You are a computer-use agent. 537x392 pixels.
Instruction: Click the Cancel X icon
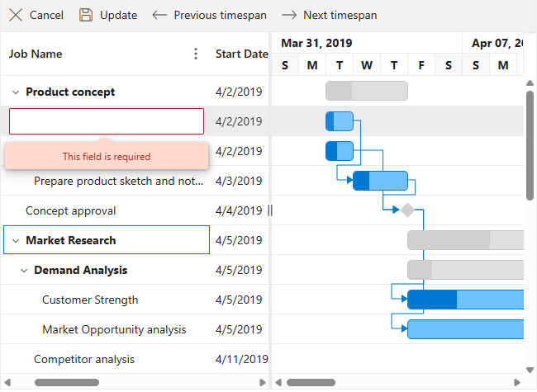[x=16, y=15]
